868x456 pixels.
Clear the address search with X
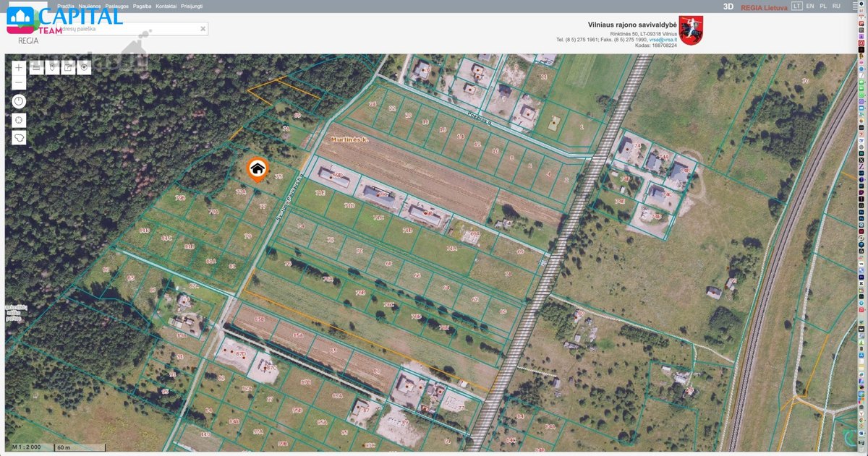[x=203, y=29]
